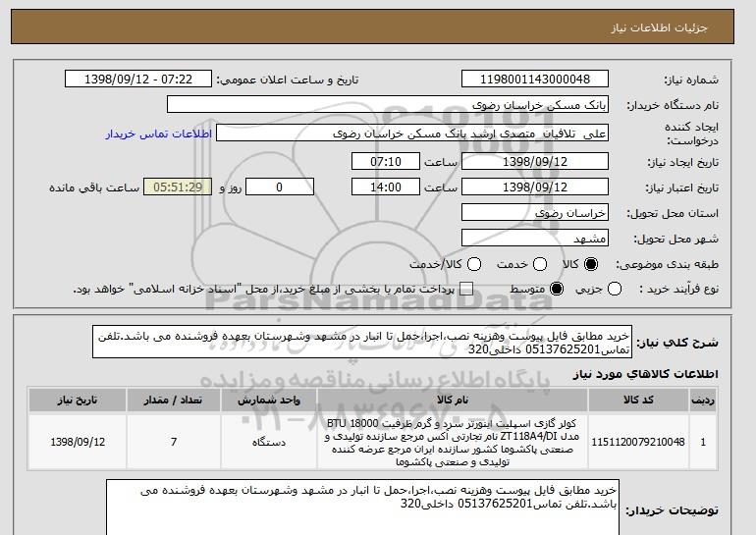
Task: Click the inverter split AC product name cell
Action: (453, 442)
